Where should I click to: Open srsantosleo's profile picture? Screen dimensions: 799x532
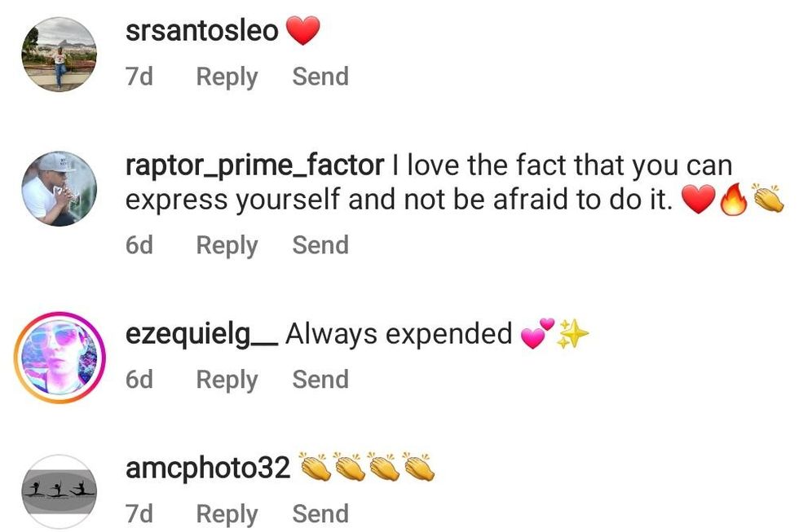click(x=59, y=55)
